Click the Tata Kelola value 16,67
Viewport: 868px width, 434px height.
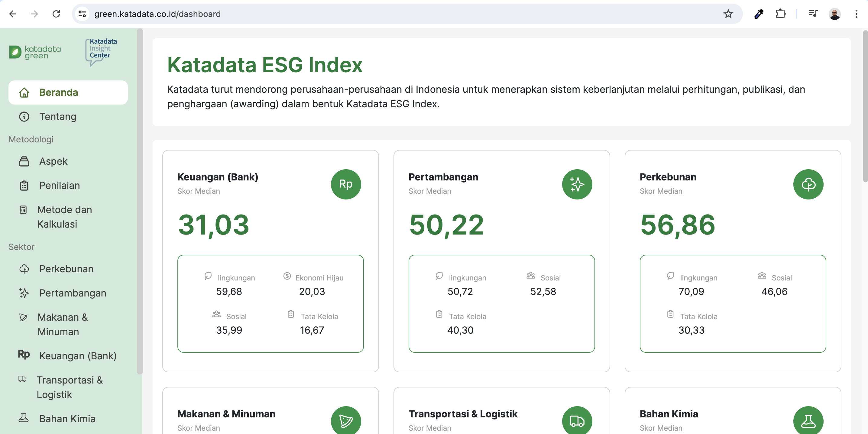(312, 330)
